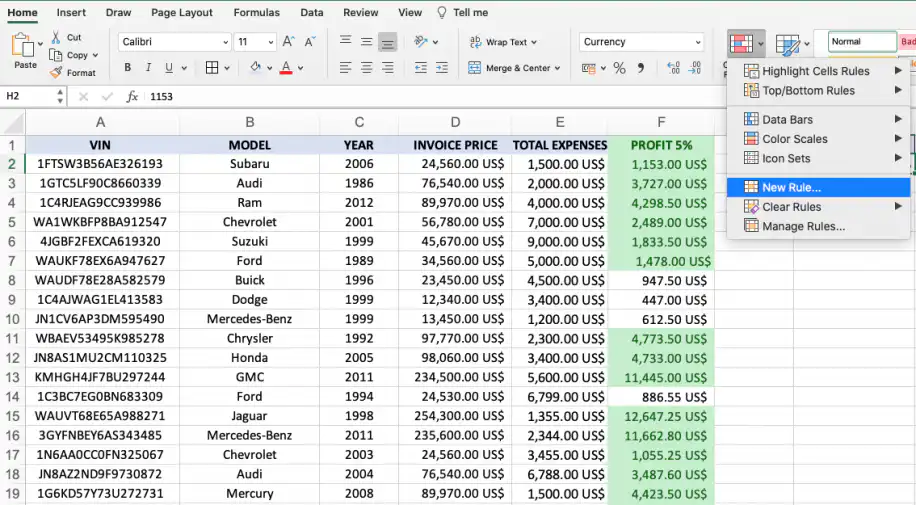Click the Conditional Formatting icon

(741, 44)
